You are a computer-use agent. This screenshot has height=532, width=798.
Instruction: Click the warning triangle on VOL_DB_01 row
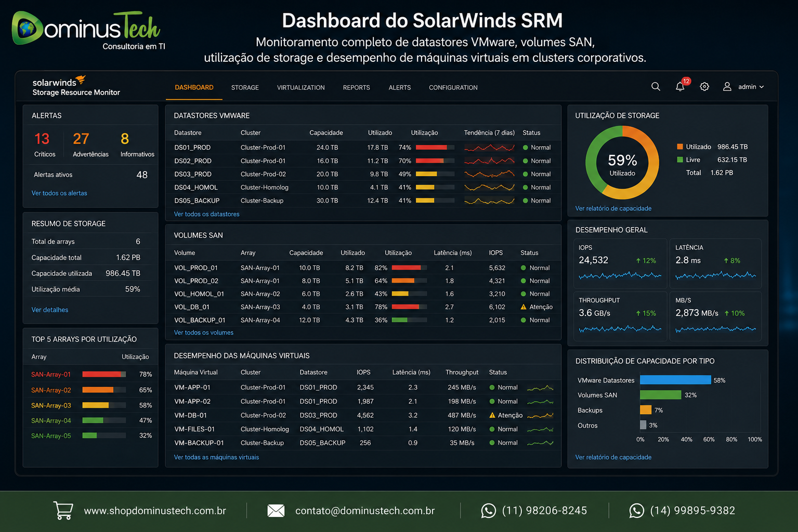click(x=524, y=307)
